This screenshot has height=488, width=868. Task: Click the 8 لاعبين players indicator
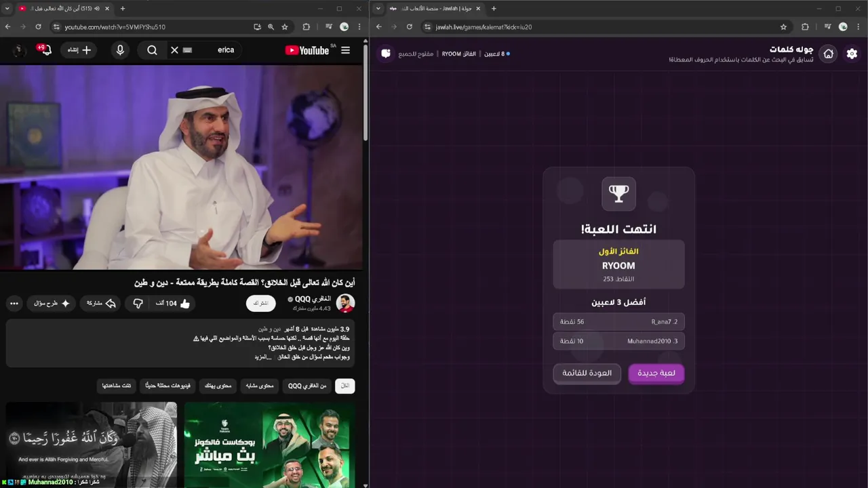pyautogui.click(x=496, y=54)
